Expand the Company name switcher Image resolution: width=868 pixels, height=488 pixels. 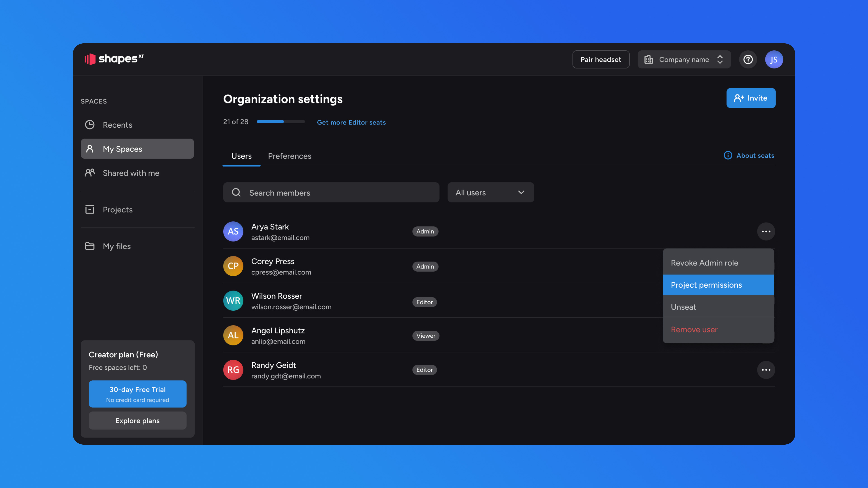point(684,60)
